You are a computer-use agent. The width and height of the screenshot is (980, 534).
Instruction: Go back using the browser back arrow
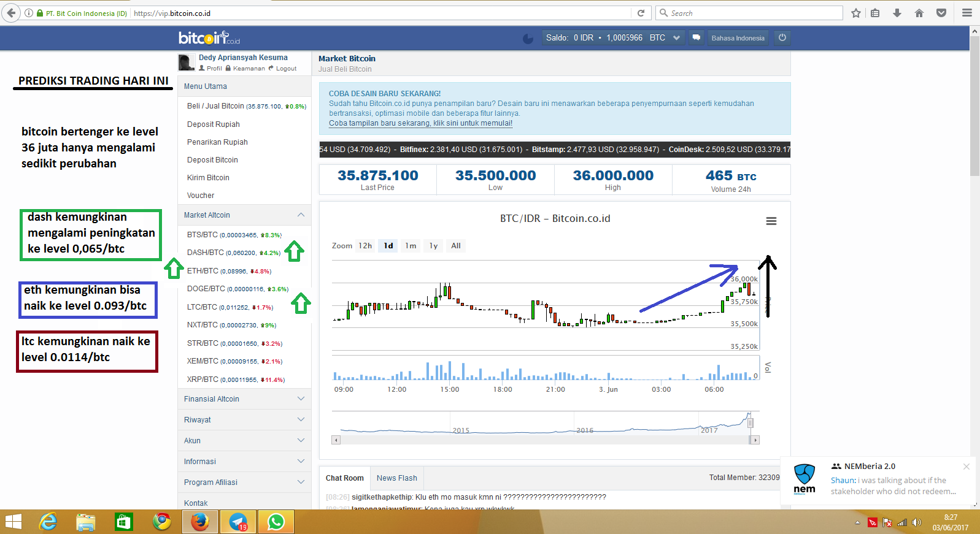(11, 13)
